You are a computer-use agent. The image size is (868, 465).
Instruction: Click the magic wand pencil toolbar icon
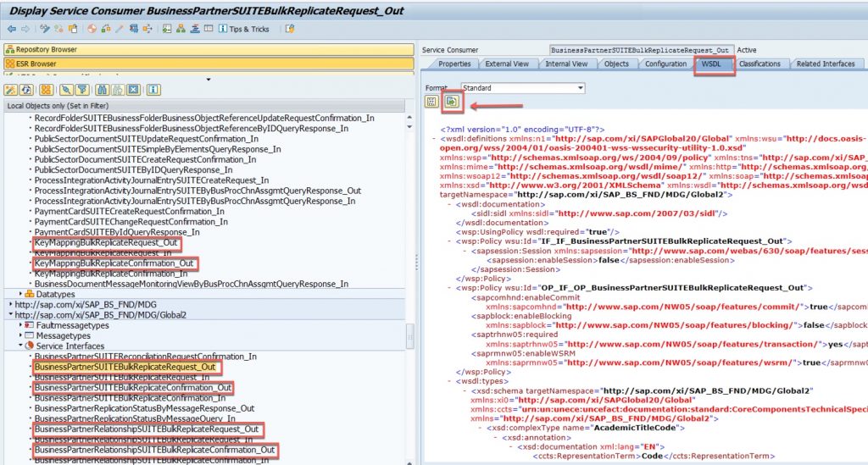coord(119,29)
